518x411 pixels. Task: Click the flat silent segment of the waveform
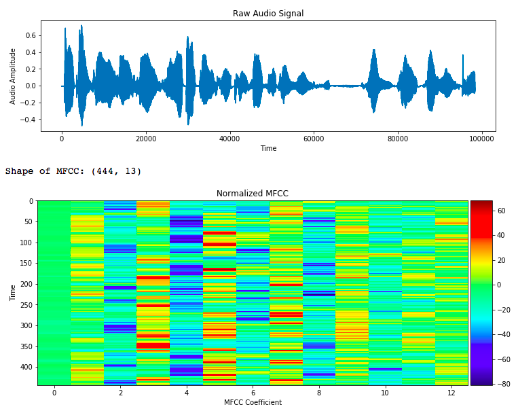tap(346, 86)
